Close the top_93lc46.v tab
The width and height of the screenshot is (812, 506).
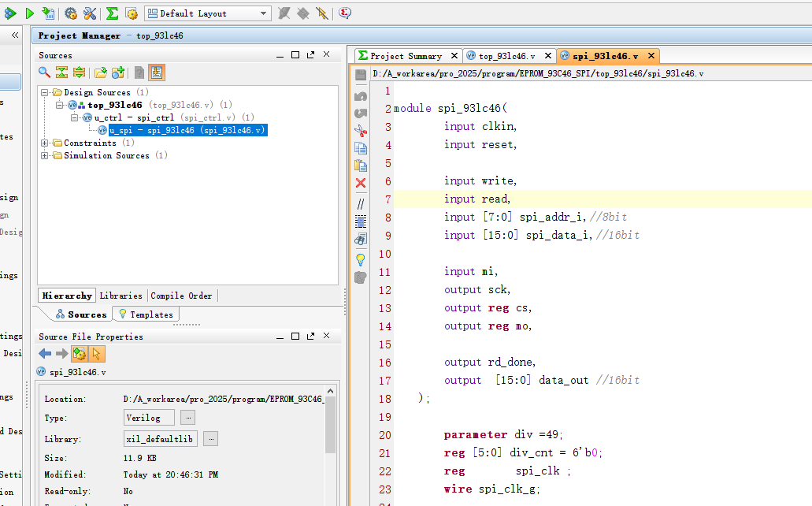click(x=548, y=55)
